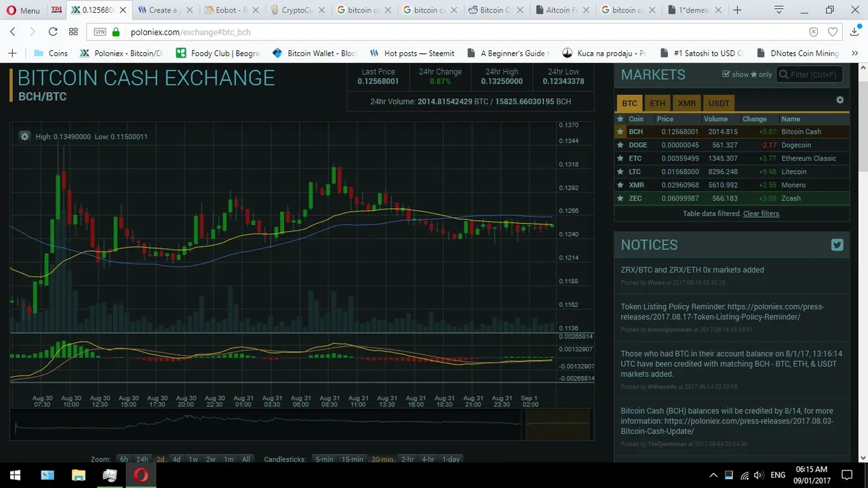Screen dimensions: 868x488
Task: Set candlesticks to 5-min
Action: coord(324,459)
